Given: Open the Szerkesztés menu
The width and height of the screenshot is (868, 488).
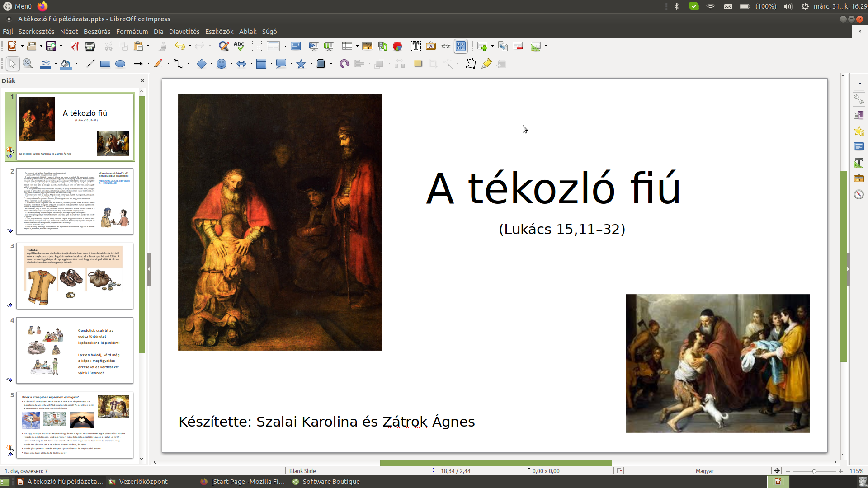Looking at the screenshot, I should click(x=36, y=32).
